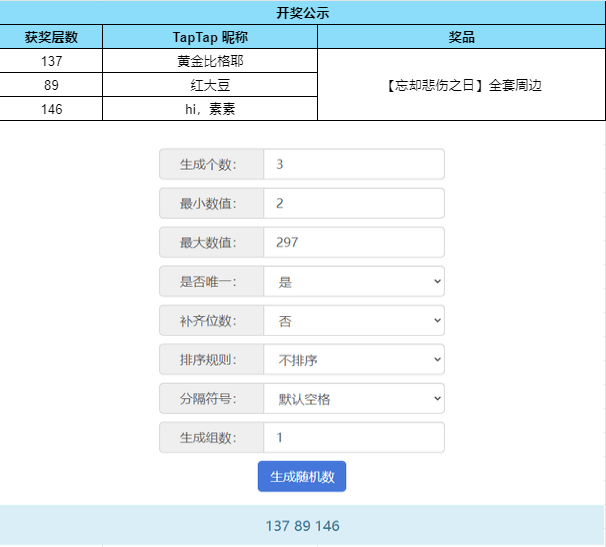Select the cell with floor number 137
Image resolution: width=606 pixels, height=547 pixels.
coord(51,61)
